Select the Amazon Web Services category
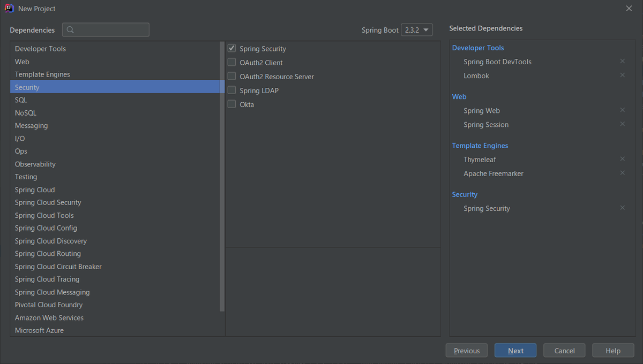This screenshot has width=643, height=364. coord(115,318)
